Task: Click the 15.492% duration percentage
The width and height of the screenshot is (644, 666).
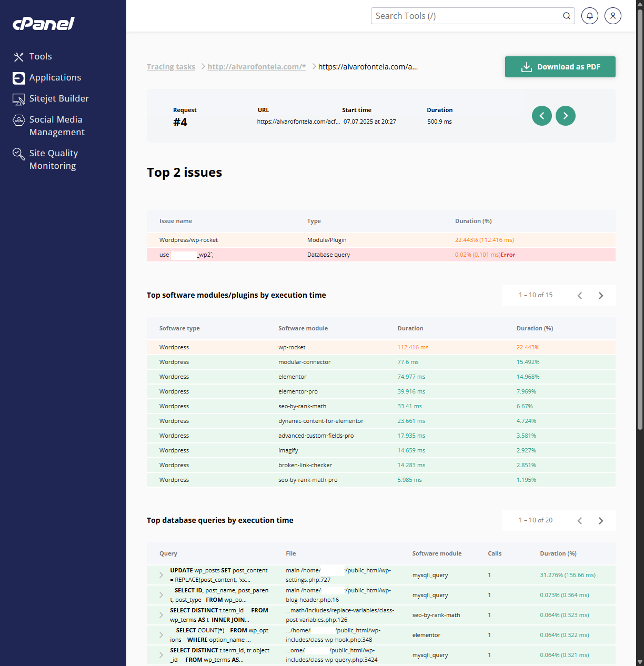Action: [528, 362]
